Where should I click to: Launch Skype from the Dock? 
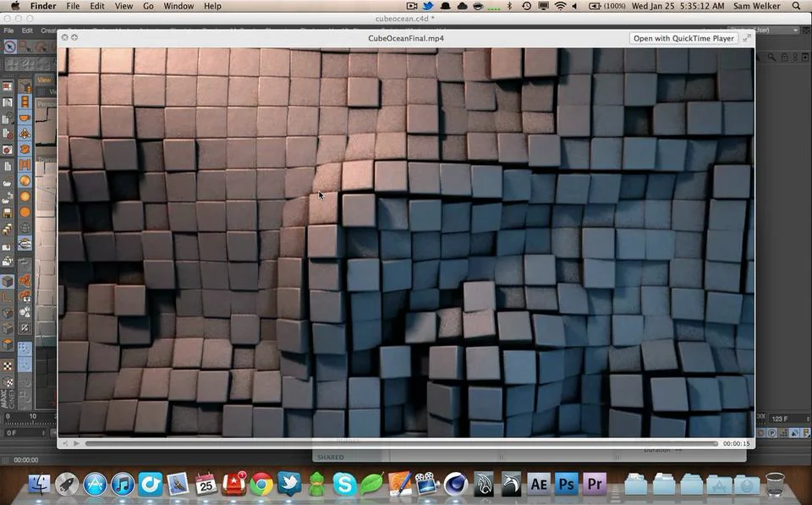(x=344, y=485)
